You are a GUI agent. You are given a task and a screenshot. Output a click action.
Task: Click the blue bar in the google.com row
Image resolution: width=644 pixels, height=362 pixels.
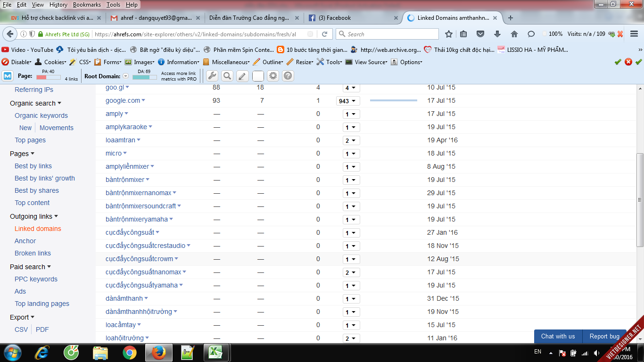(x=394, y=100)
